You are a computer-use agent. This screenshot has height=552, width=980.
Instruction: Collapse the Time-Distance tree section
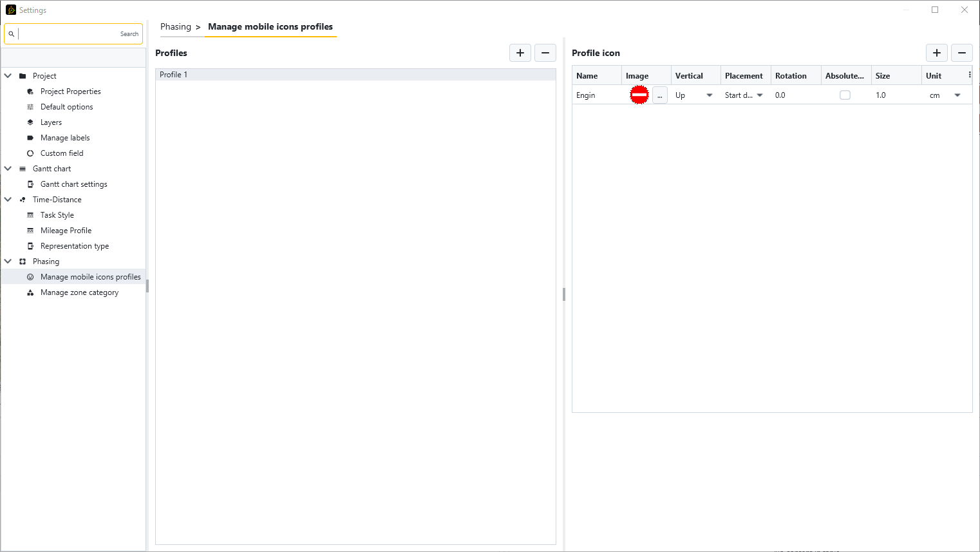(x=8, y=200)
